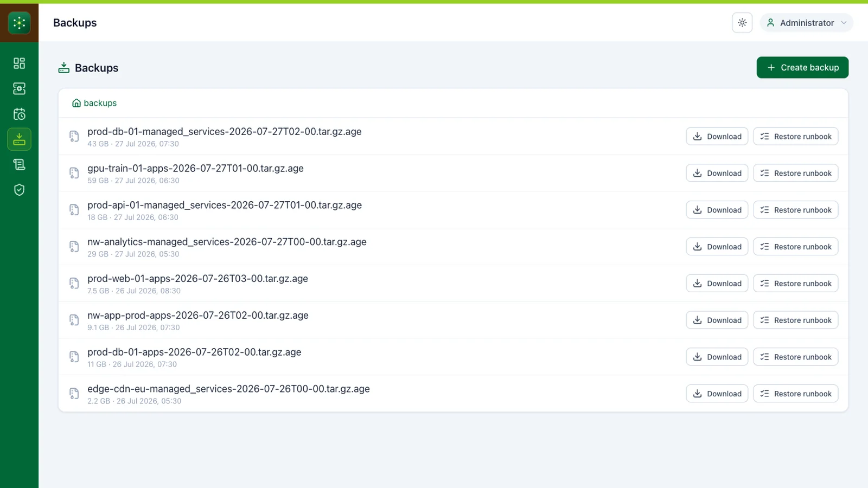Image resolution: width=868 pixels, height=488 pixels.
Task: Click file icon of prod-web-01-apps row
Action: [x=74, y=284]
